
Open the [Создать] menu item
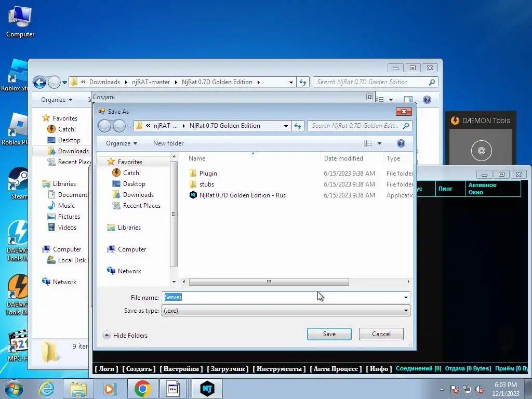[x=139, y=369]
